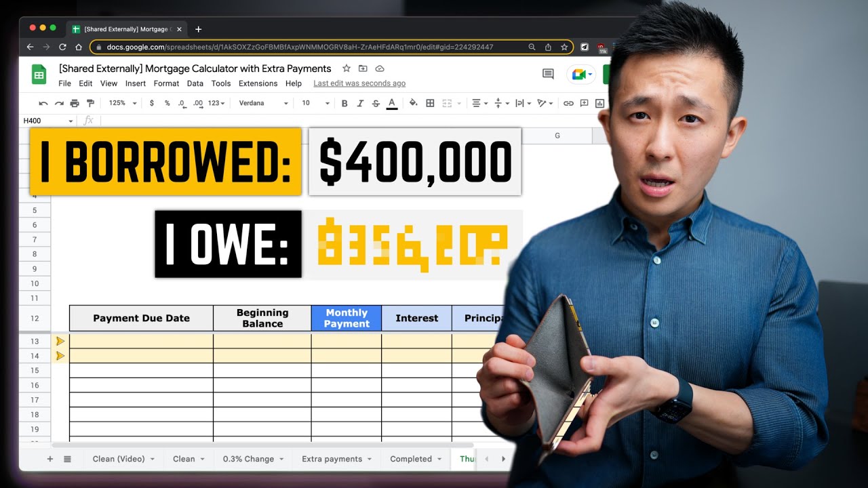Click the undo icon

(42, 103)
